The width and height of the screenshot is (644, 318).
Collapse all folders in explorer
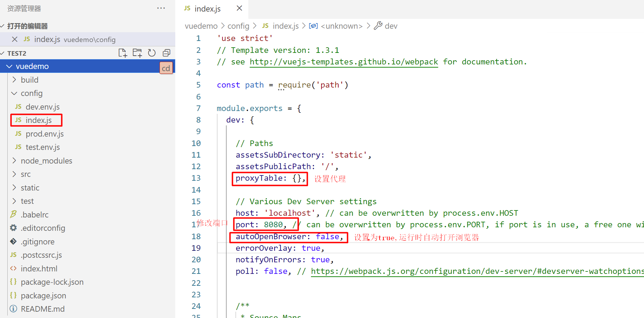167,53
